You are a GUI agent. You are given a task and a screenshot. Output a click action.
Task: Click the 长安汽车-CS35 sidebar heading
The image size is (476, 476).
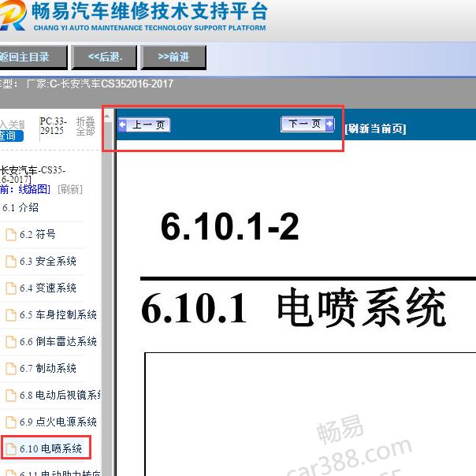tap(32, 174)
